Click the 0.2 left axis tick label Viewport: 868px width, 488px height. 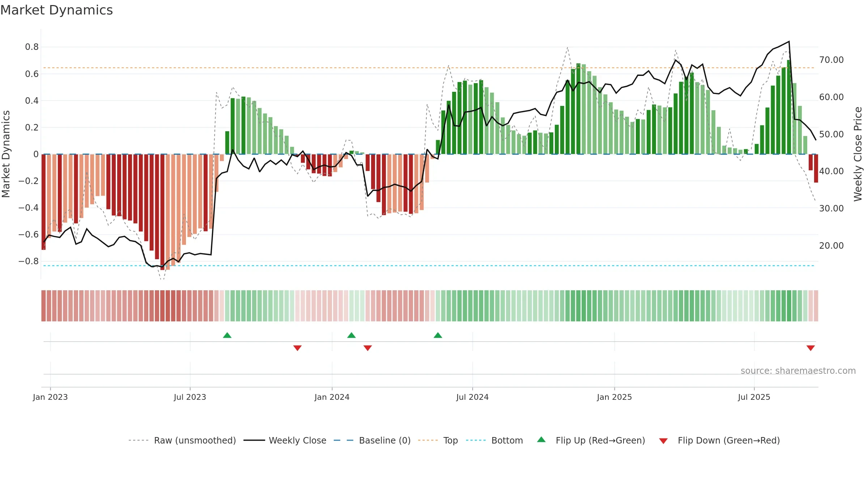pos(32,128)
